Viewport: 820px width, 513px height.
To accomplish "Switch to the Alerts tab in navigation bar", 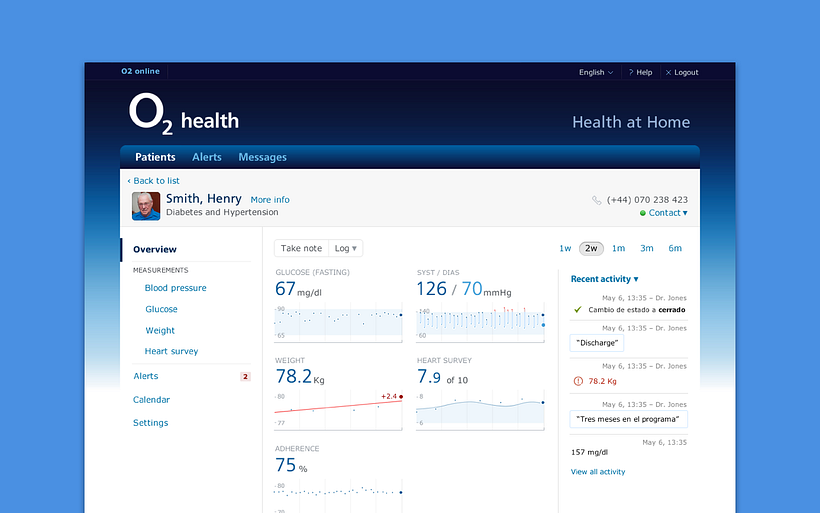I will [x=207, y=157].
